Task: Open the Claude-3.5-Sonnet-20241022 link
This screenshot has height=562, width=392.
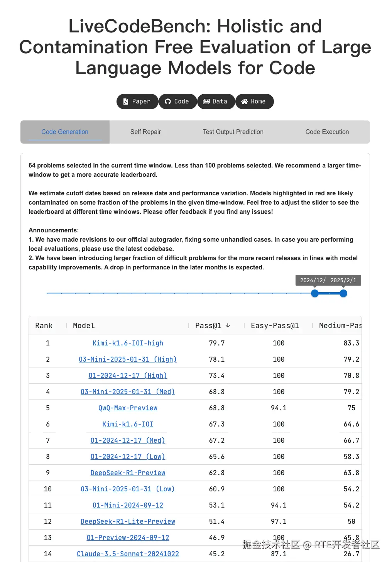Action: point(128,554)
